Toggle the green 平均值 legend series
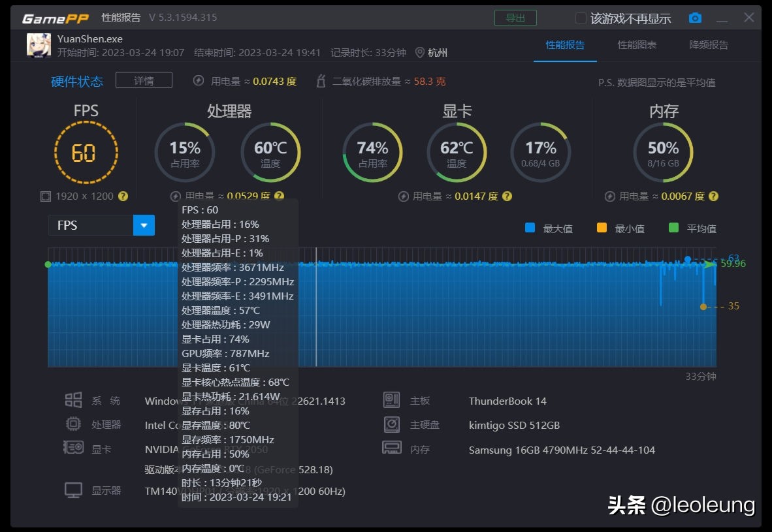 pyautogui.click(x=673, y=228)
